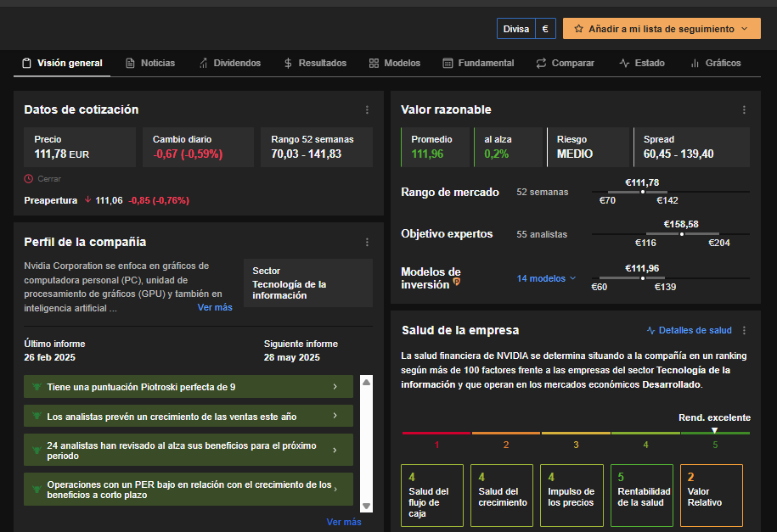The width and height of the screenshot is (777, 532).
Task: Click the Precio 111,78 EUR box
Action: pos(80,147)
